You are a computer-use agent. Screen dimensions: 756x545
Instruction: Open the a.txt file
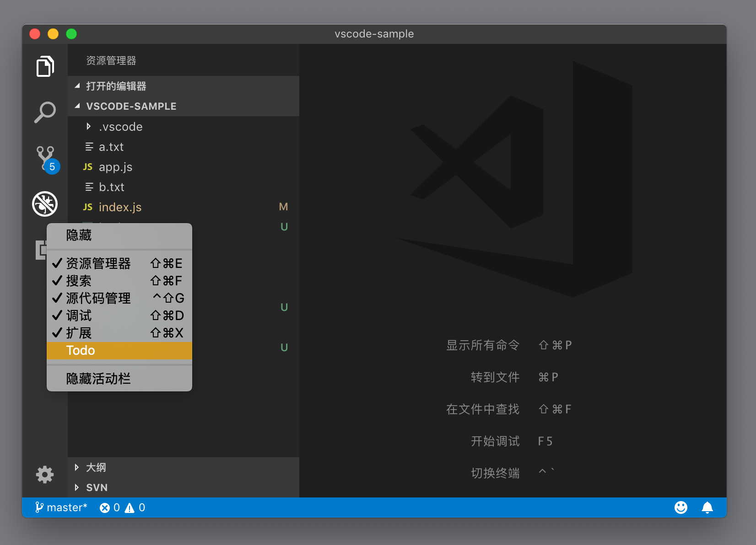tap(184, 147)
